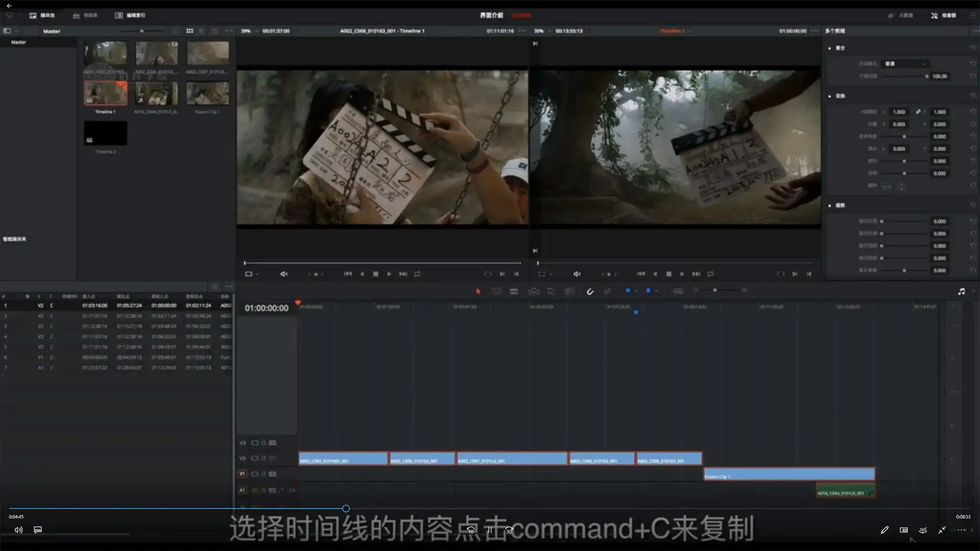Image resolution: width=980 pixels, height=551 pixels.
Task: Toggle the timeline Snapping magnet icon
Action: (590, 291)
